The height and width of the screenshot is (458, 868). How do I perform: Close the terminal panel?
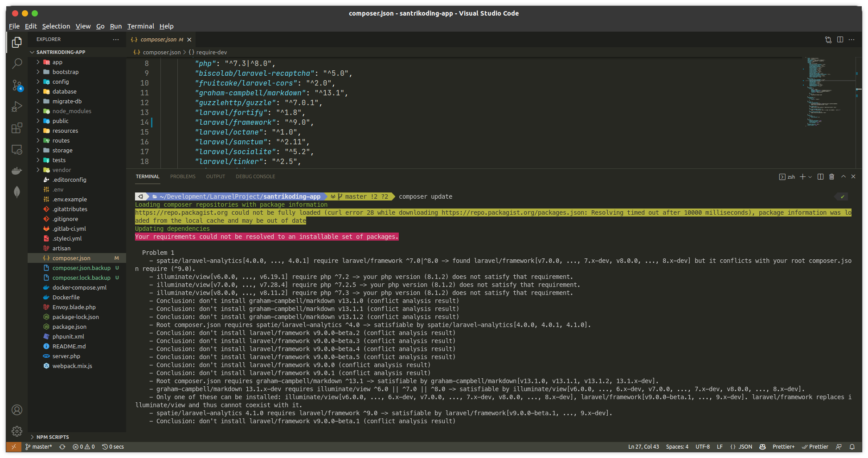pyautogui.click(x=853, y=177)
